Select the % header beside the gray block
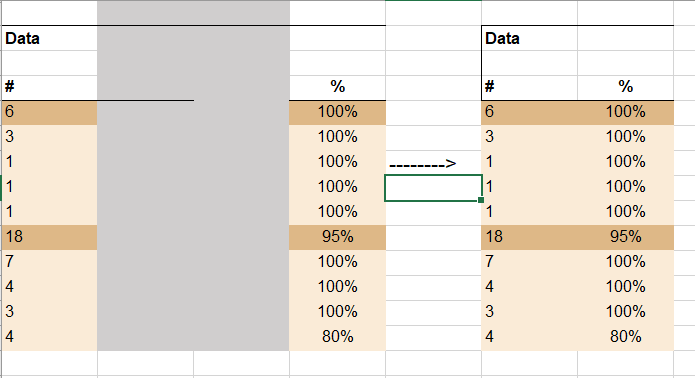Screen dimensions: 695x378 click(x=337, y=88)
